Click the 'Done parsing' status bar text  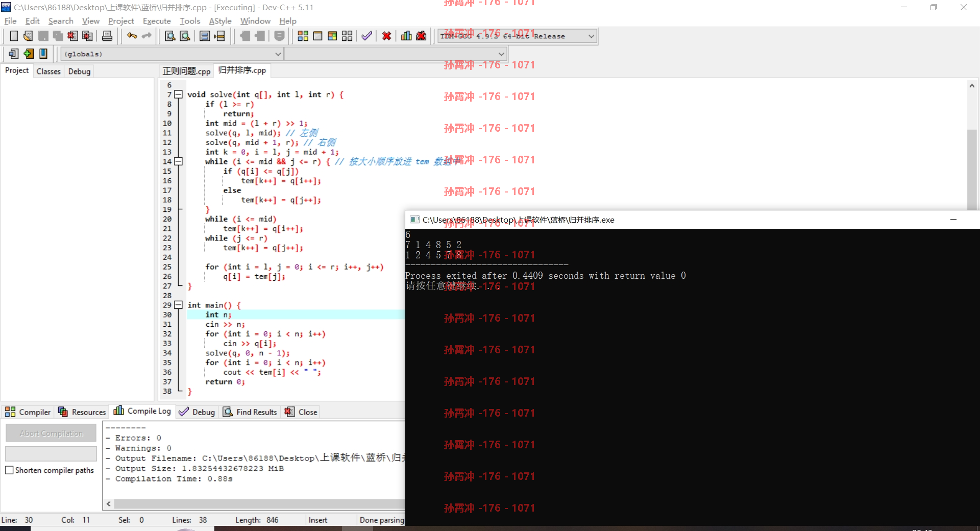(x=382, y=520)
